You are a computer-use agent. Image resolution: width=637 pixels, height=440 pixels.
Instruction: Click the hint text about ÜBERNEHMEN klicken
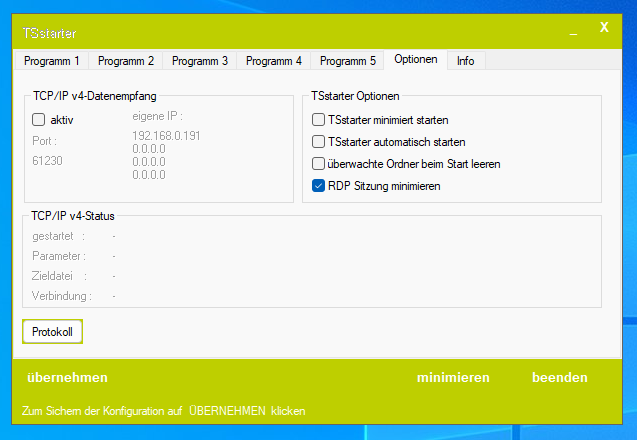point(163,411)
